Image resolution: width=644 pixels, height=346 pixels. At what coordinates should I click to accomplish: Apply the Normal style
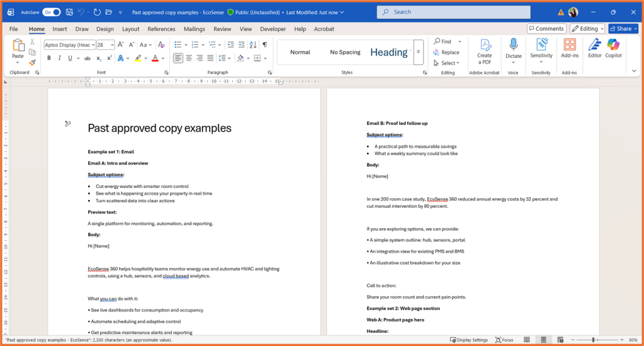pyautogui.click(x=300, y=52)
